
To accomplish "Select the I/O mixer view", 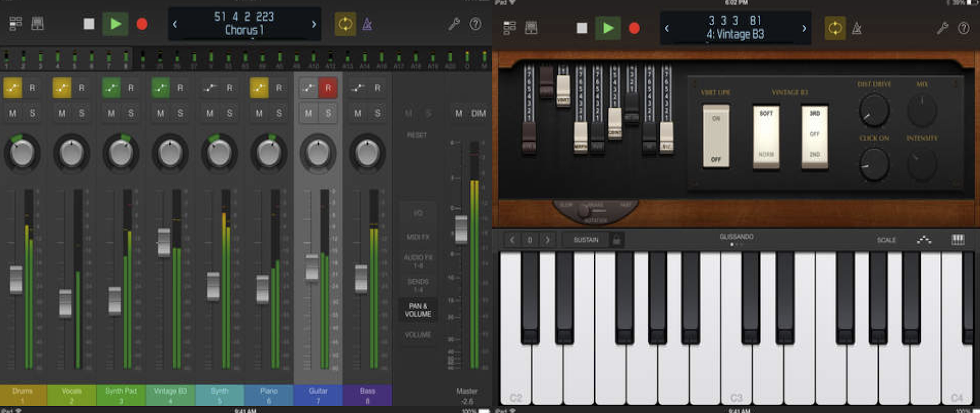I will click(x=418, y=213).
